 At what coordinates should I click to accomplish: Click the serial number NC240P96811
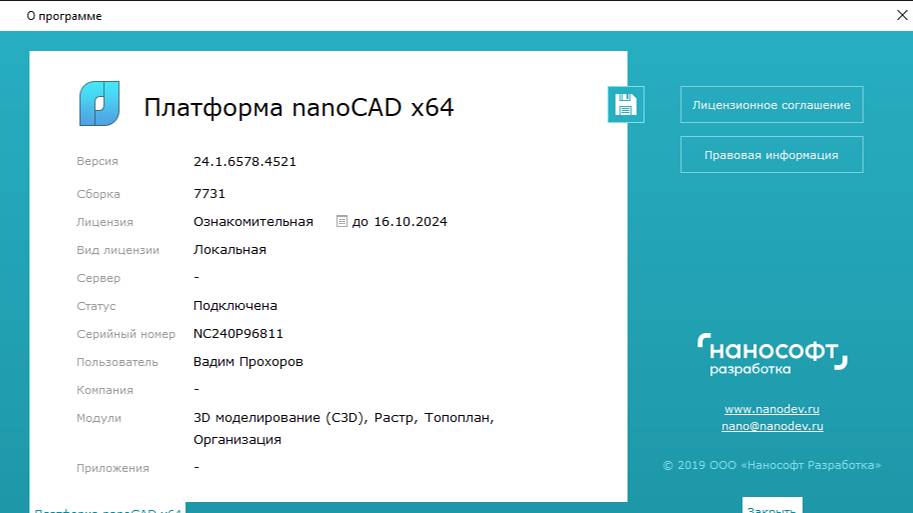[x=238, y=334]
